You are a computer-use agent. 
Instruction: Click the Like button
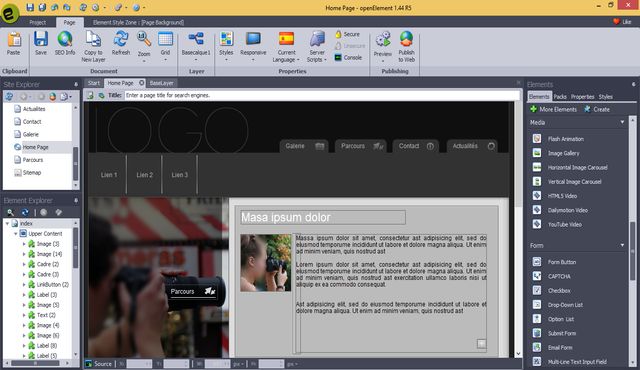(622, 22)
